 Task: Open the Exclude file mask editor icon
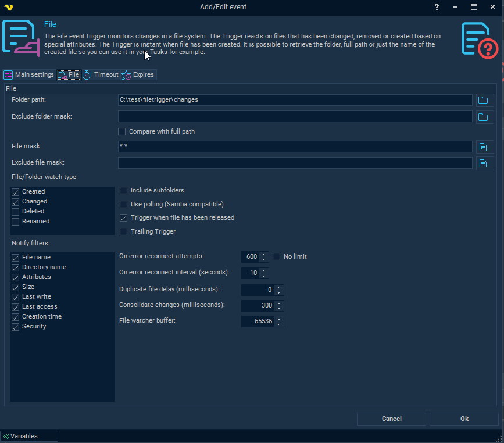coord(483,163)
